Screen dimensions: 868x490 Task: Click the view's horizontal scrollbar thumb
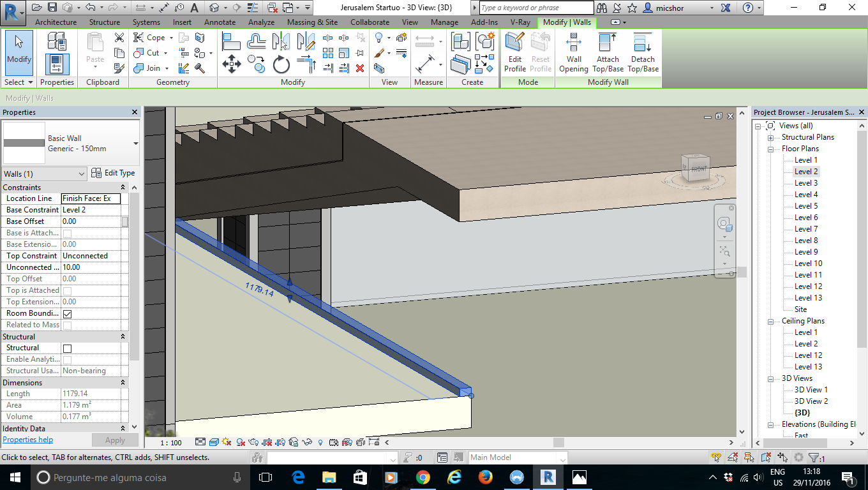558,442
